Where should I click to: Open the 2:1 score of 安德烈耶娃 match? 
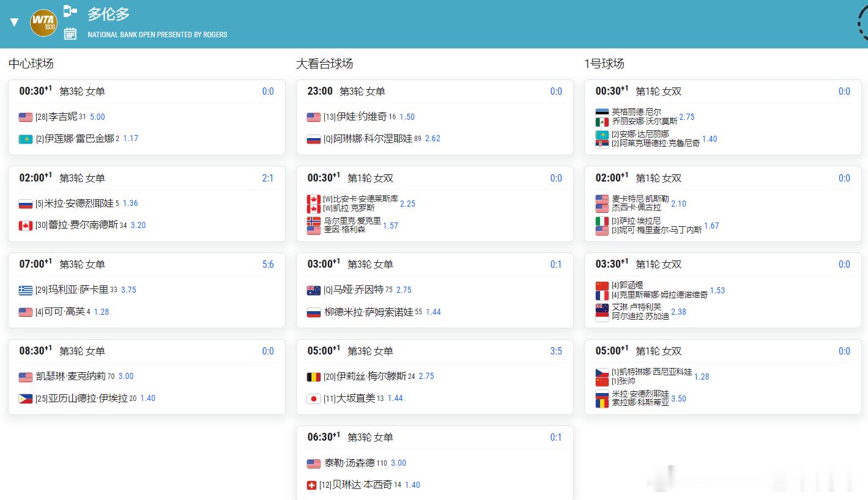coord(268,178)
